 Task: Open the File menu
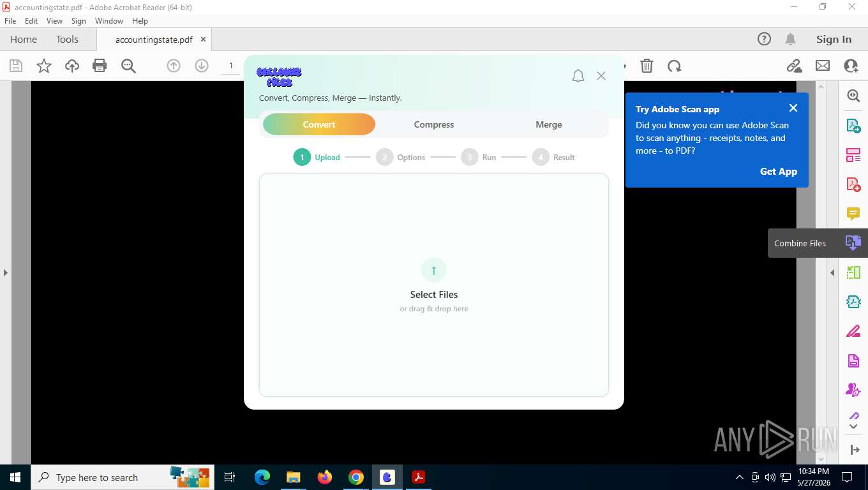point(10,21)
